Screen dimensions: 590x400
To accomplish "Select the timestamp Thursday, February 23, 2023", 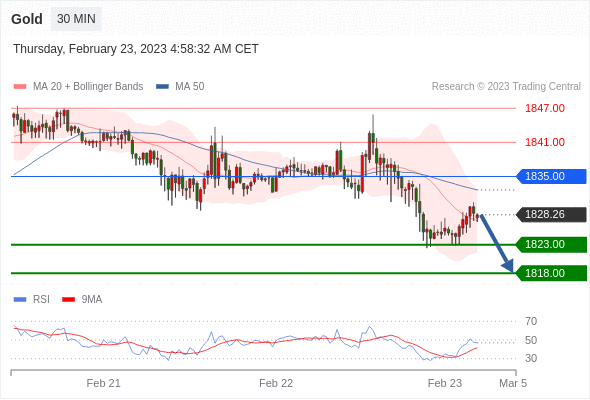I will point(136,49).
